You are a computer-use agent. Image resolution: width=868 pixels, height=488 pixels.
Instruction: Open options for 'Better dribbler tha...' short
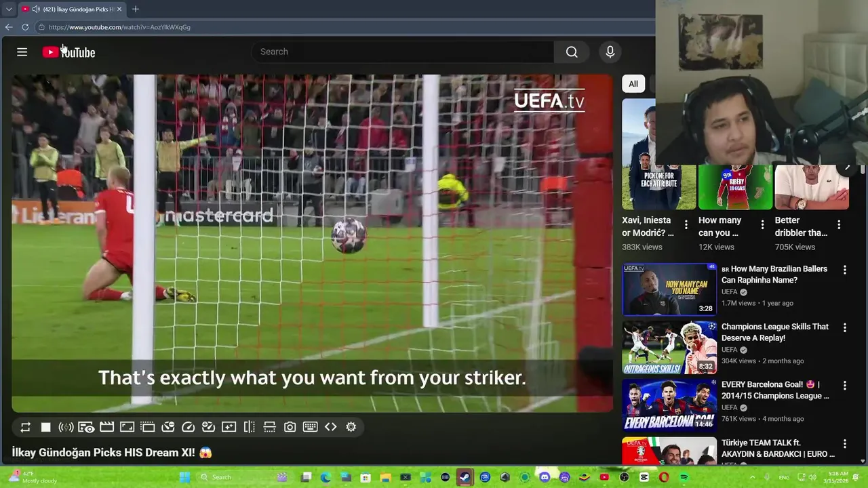(x=839, y=224)
